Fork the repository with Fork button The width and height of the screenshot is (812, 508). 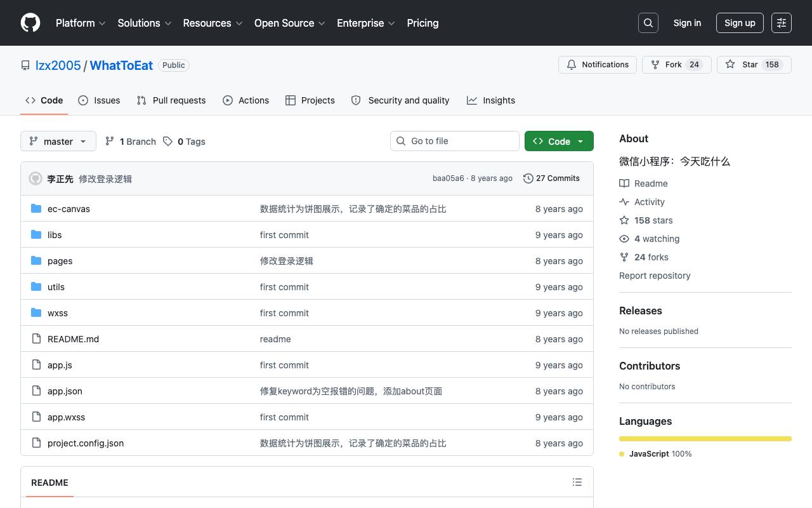pyautogui.click(x=677, y=65)
